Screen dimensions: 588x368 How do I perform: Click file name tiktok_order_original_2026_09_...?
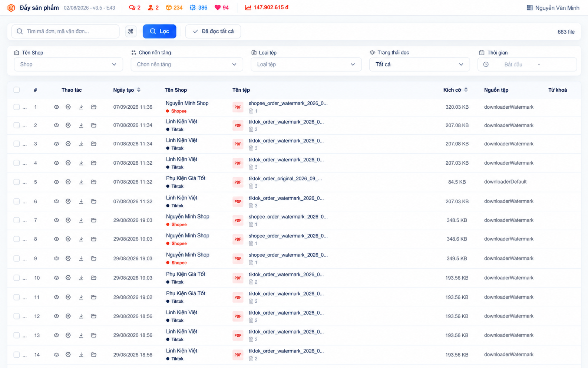(x=285, y=178)
